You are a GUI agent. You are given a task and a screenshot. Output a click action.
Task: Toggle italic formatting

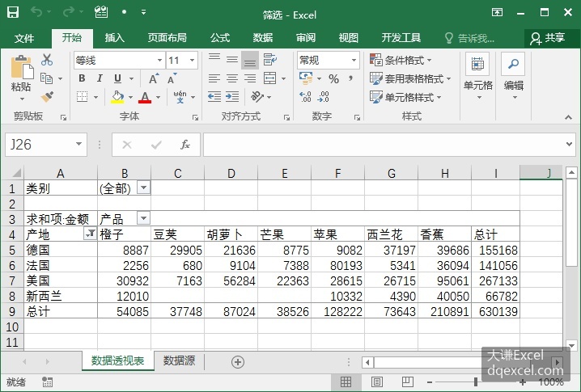coord(100,78)
